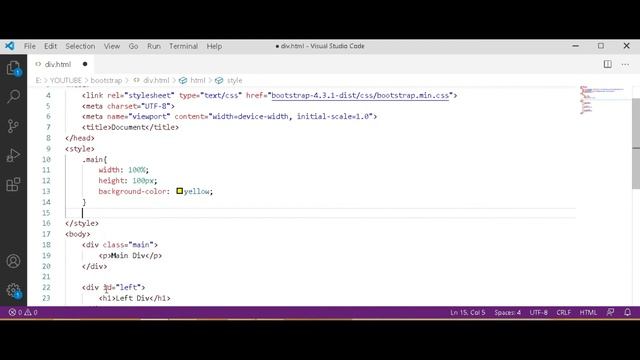Open More Actions ellipsis in editor
Screen dimensions: 640x360
point(625,64)
